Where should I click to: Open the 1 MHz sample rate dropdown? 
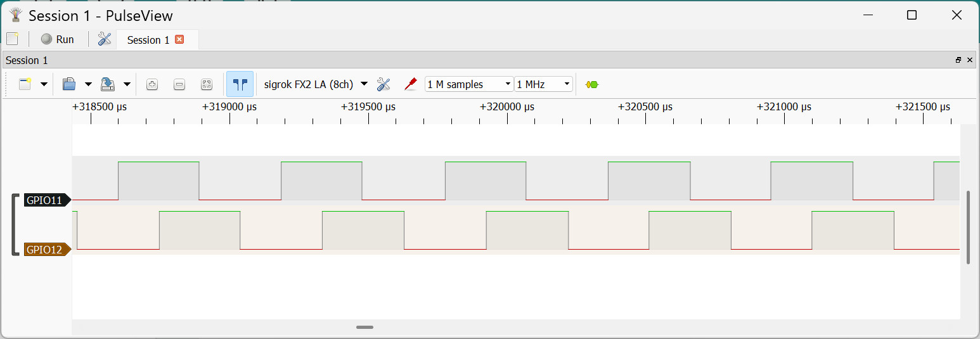(x=543, y=84)
